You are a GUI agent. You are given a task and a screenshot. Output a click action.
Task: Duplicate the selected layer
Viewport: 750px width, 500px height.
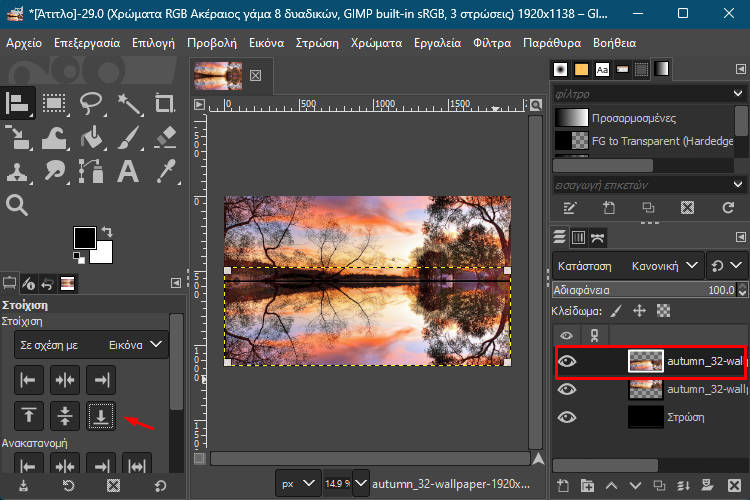point(660,486)
